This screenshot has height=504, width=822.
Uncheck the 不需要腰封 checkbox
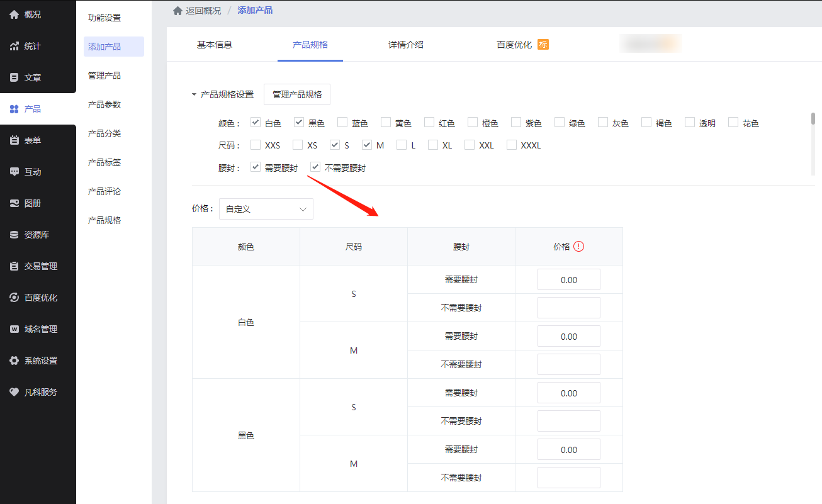click(315, 167)
